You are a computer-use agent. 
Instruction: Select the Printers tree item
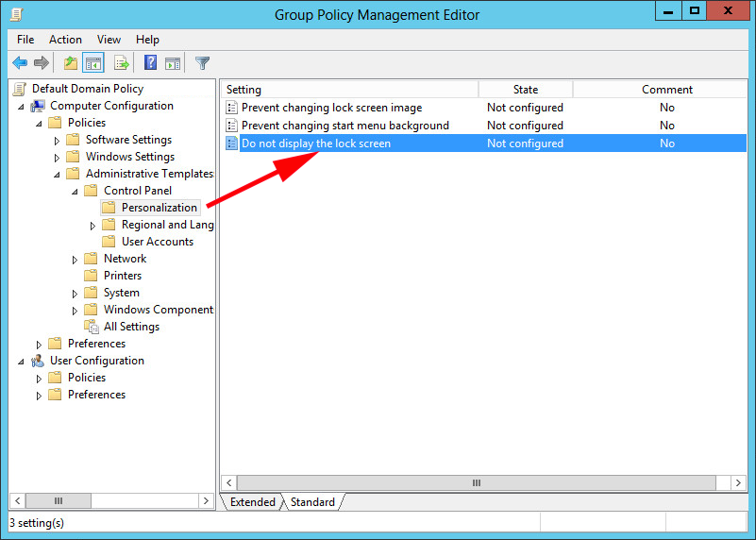[x=123, y=276]
